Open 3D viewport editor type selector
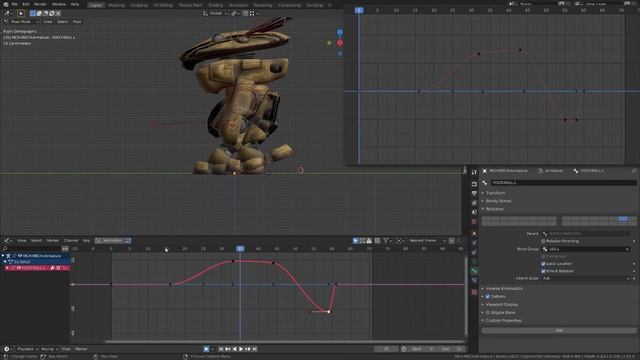This screenshot has width=640, height=360. tap(8, 13)
